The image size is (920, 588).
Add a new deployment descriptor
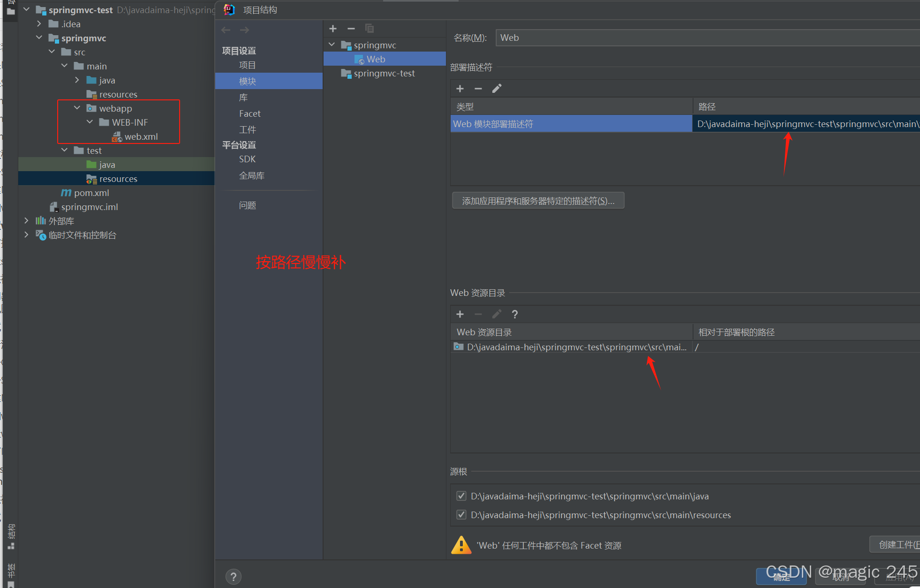[460, 89]
